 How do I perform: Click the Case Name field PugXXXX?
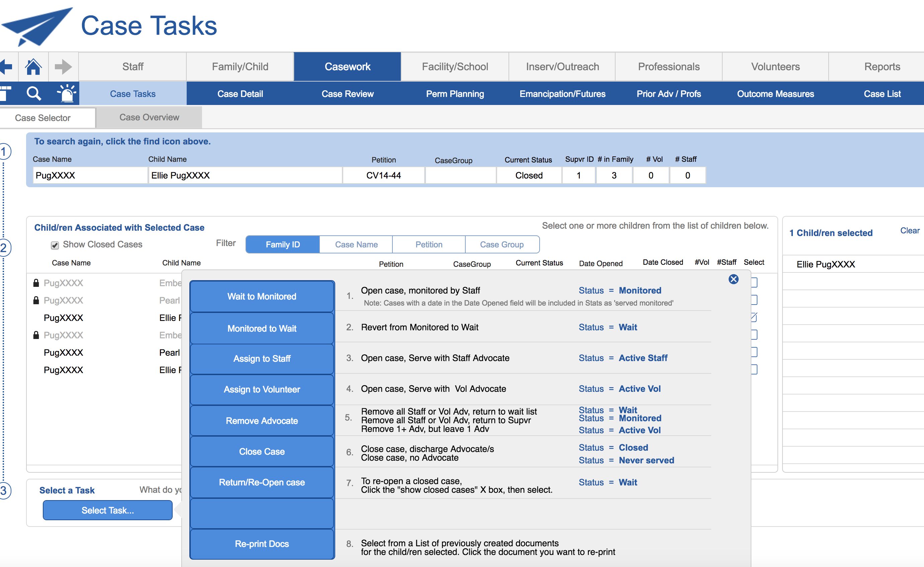pos(90,175)
